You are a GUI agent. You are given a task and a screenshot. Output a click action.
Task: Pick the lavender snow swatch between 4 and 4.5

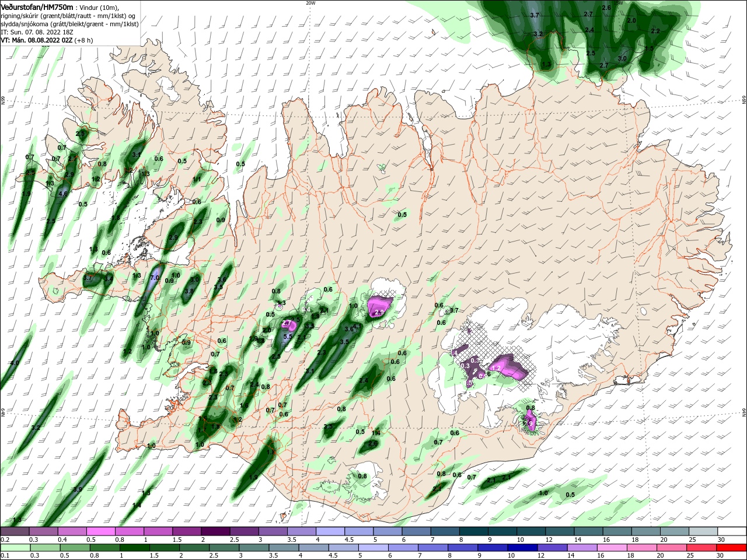[331, 531]
